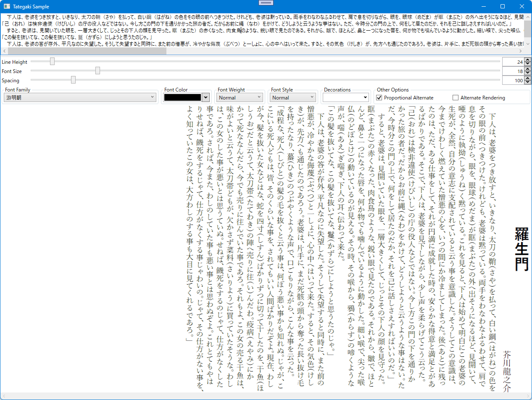Click the text box horizontal scrollbar right arrow
This screenshot has height=400, width=532.
click(x=521, y=51)
